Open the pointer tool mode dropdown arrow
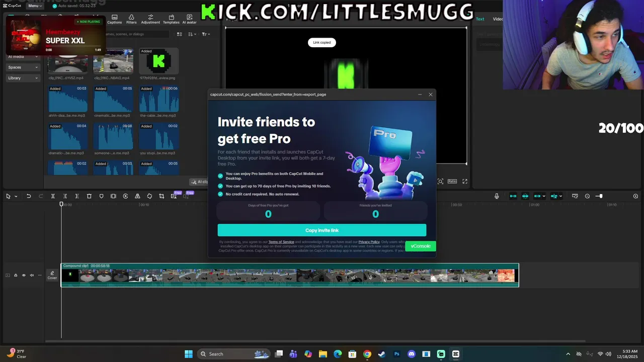Image resolution: width=644 pixels, height=362 pixels. pos(16,197)
